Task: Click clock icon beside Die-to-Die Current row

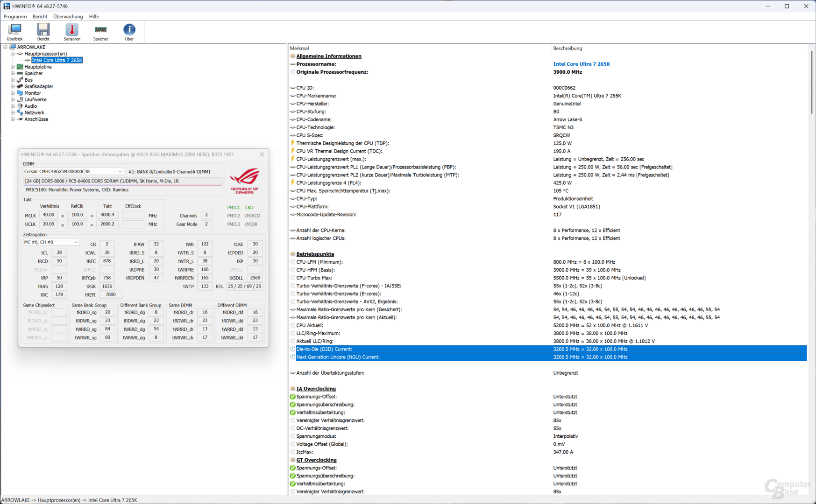Action: pos(293,349)
